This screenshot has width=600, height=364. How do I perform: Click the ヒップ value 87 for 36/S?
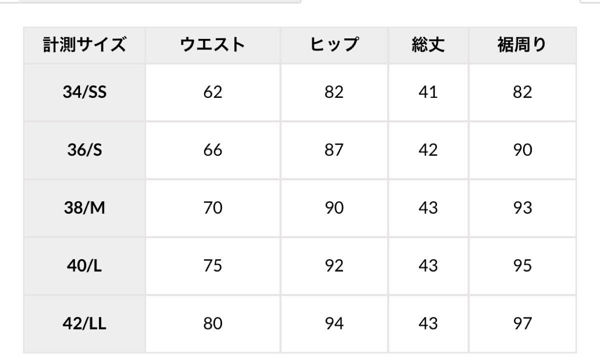coord(334,150)
